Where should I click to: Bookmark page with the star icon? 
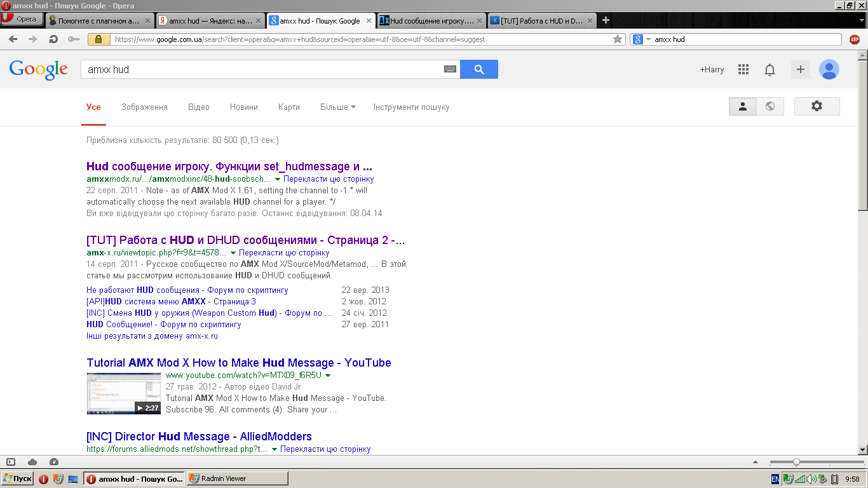pos(618,39)
